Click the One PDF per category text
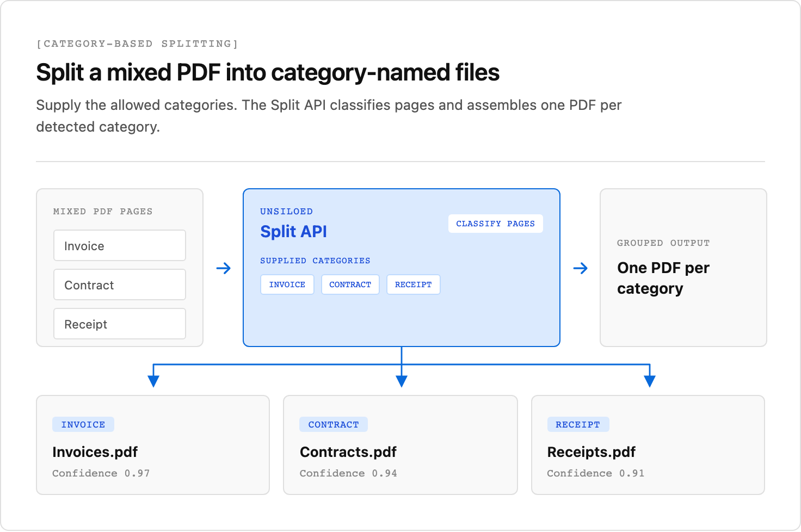The height and width of the screenshot is (532, 801). (x=663, y=278)
